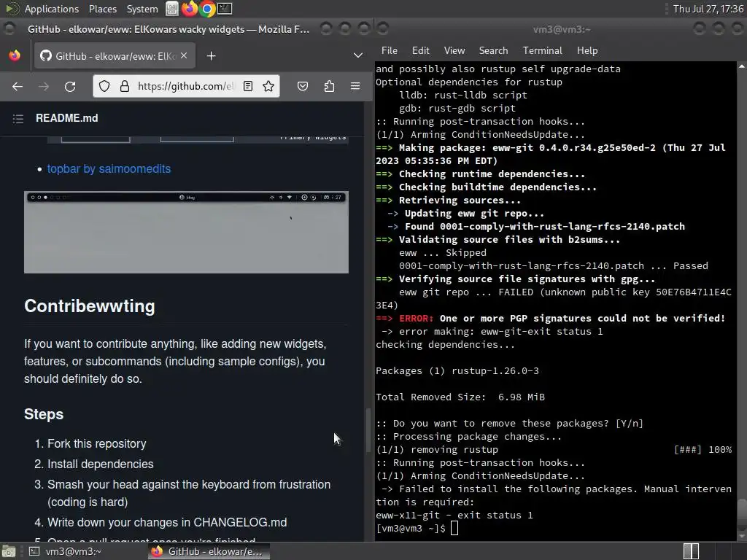
Task: Bookmark this page with the star
Action: 268,86
